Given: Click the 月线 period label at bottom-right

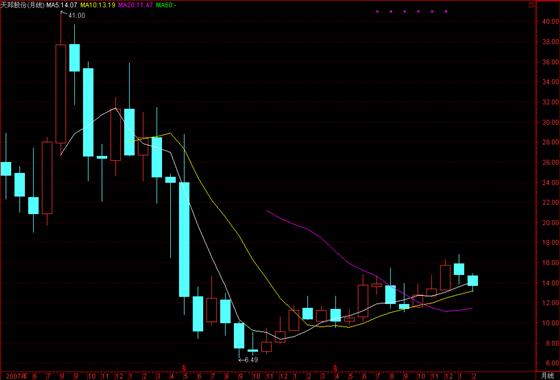Looking at the screenshot, I should click(547, 376).
